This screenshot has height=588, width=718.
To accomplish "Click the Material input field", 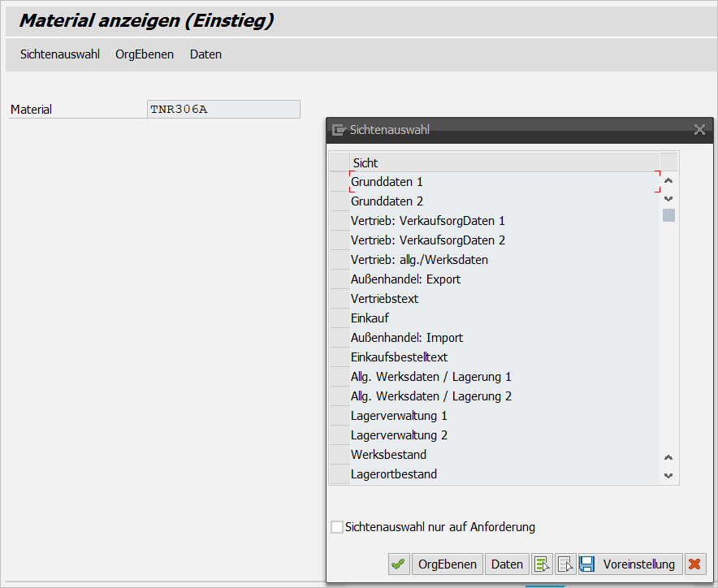I will pyautogui.click(x=223, y=110).
